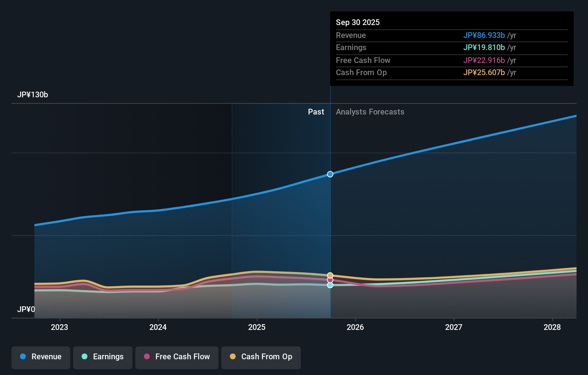Click the orange Cash From Op marker on chart

(x=330, y=275)
